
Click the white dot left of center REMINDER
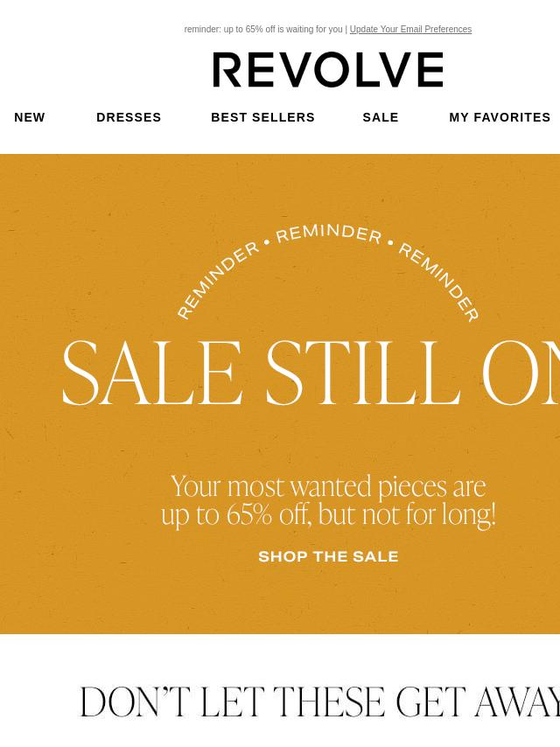pyautogui.click(x=266, y=242)
